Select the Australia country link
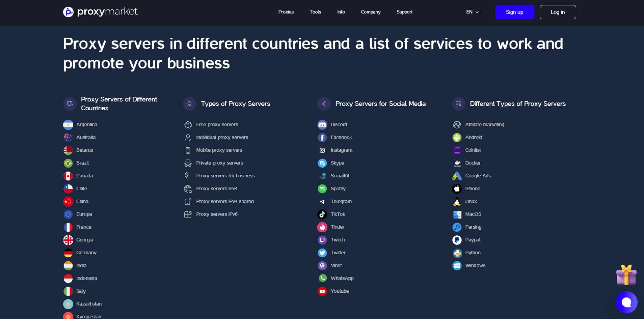Viewport: 644px width, 319px height. (x=86, y=138)
